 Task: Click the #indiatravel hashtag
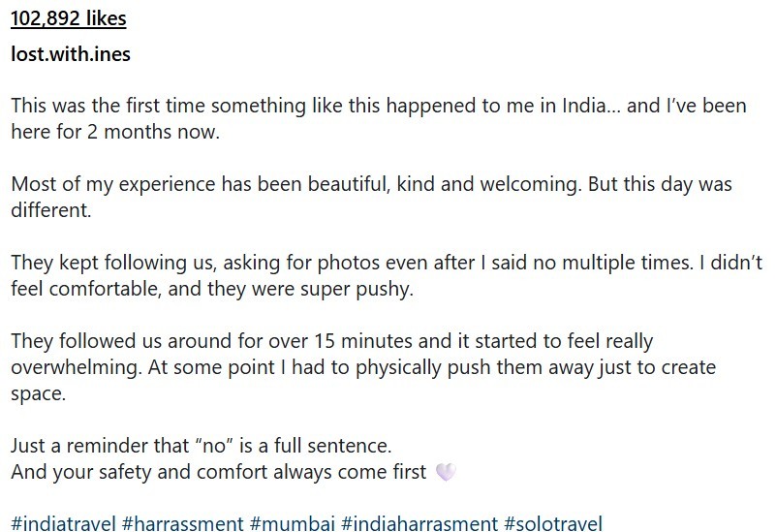tap(63, 524)
